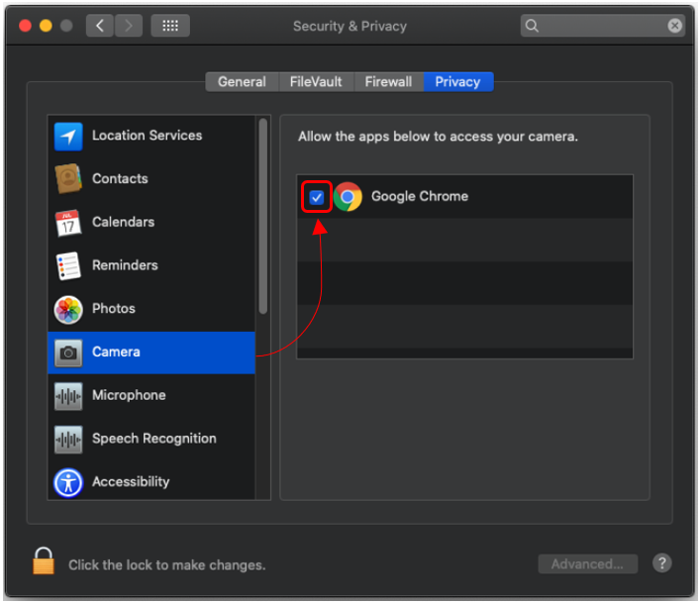Switch to the Firewall tab

tap(390, 82)
